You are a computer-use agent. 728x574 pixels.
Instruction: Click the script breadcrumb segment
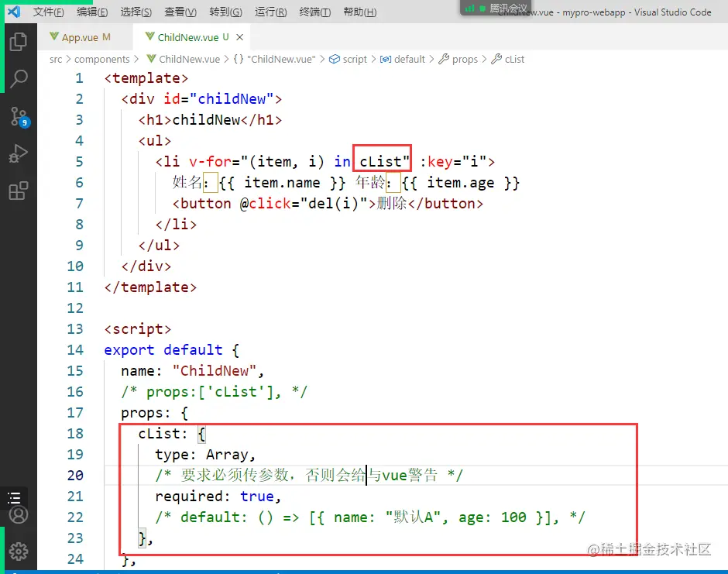tap(349, 60)
